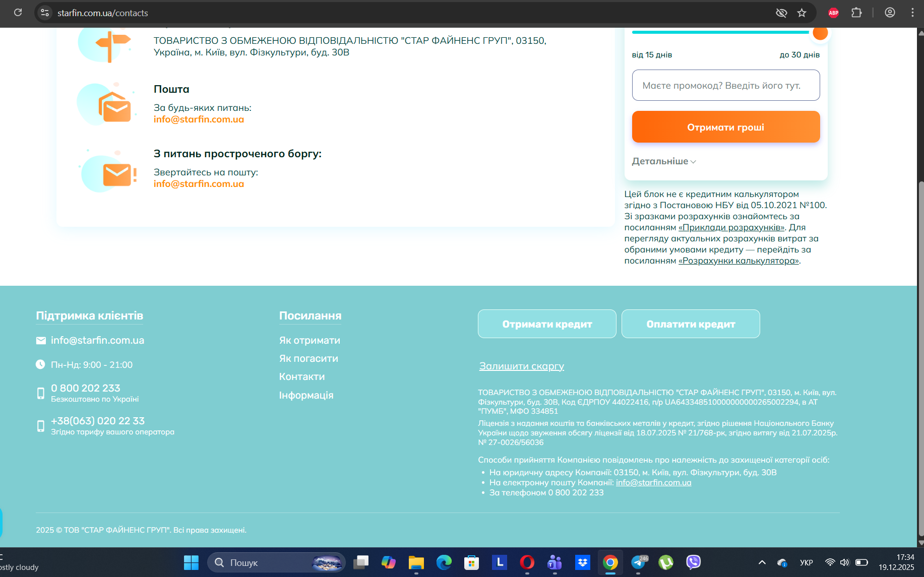Open the volume speaker tray icon
The image size is (924, 577).
pos(844,562)
